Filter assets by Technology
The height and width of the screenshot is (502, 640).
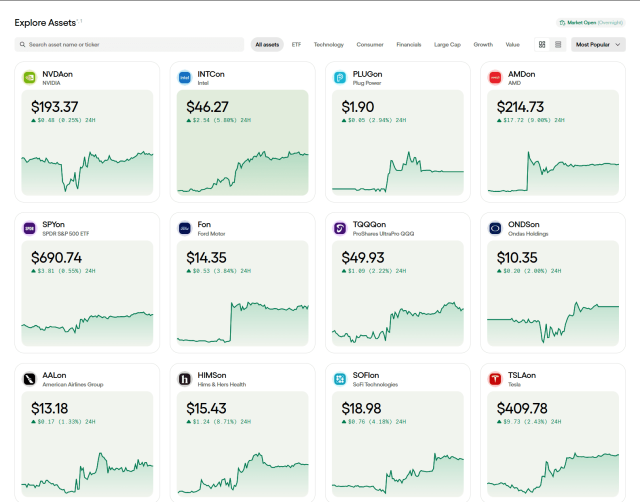[329, 44]
